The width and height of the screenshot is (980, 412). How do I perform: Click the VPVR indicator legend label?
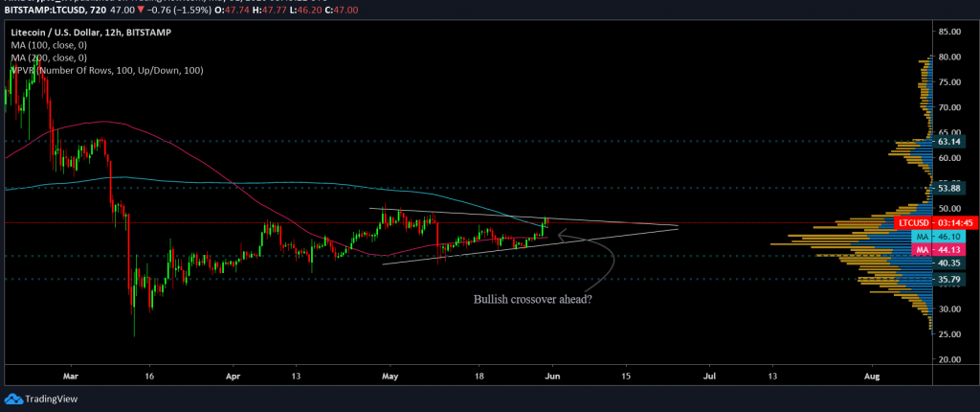107,71
